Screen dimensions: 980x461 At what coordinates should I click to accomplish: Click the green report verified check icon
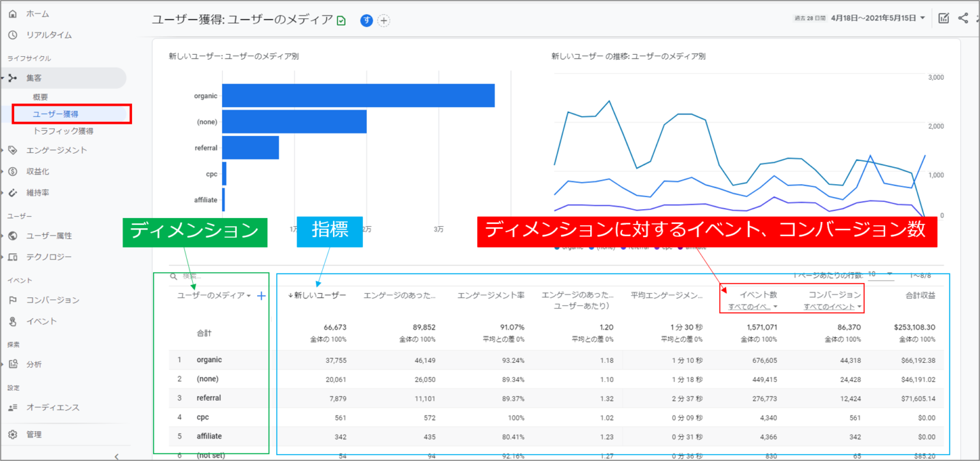(x=341, y=20)
